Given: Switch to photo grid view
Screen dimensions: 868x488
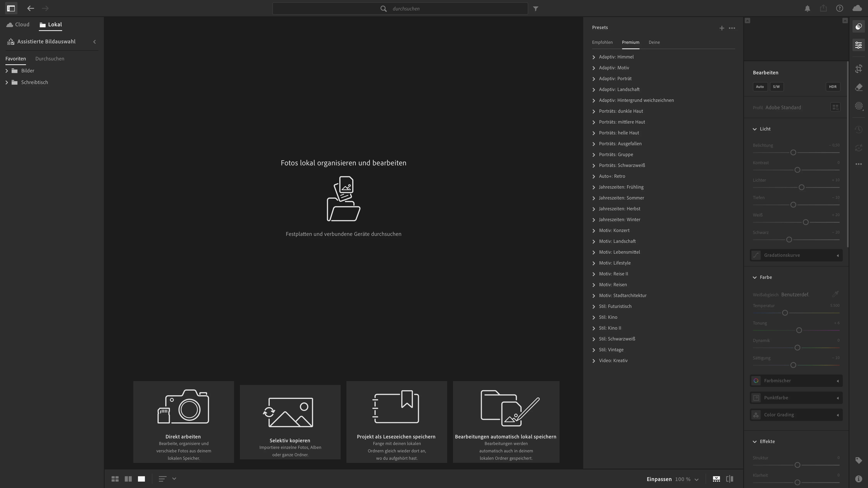Looking at the screenshot, I should point(115,479).
